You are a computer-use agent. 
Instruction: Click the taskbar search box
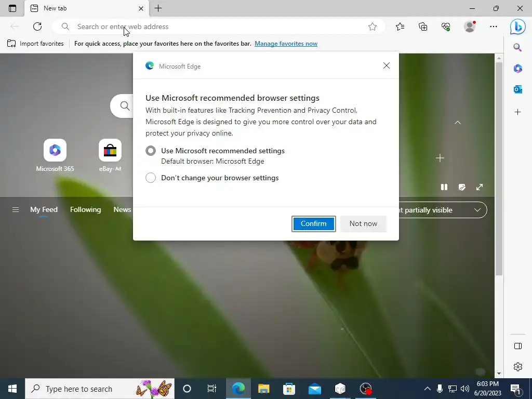point(100,389)
